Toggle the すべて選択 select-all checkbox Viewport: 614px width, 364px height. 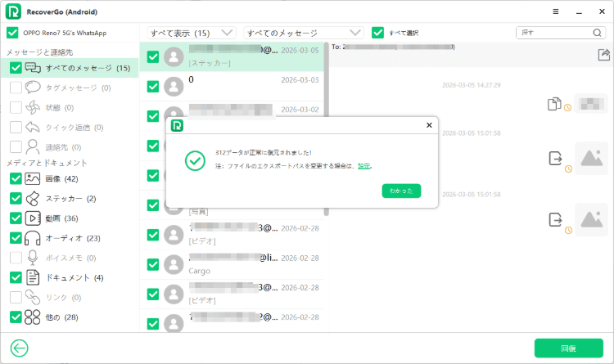pos(378,33)
